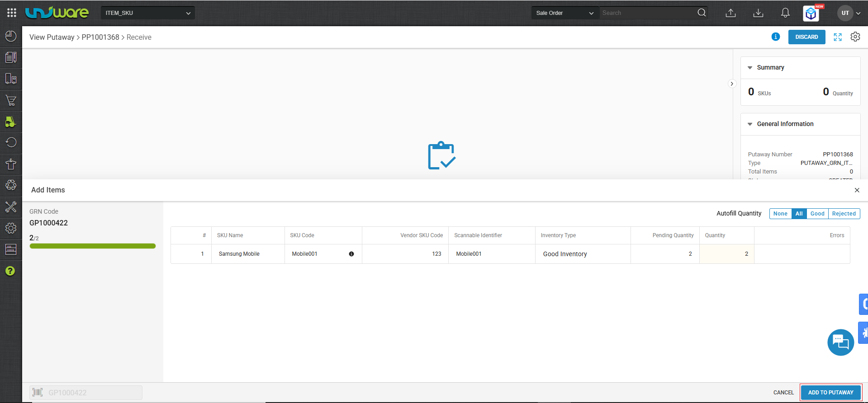Click the Scannable Identifier Mobile001 cell

(x=492, y=254)
